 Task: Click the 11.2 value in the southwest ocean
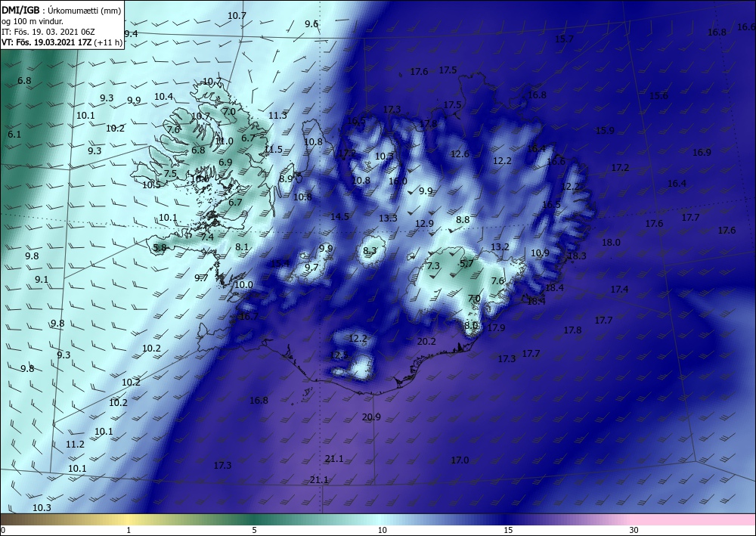click(x=75, y=445)
